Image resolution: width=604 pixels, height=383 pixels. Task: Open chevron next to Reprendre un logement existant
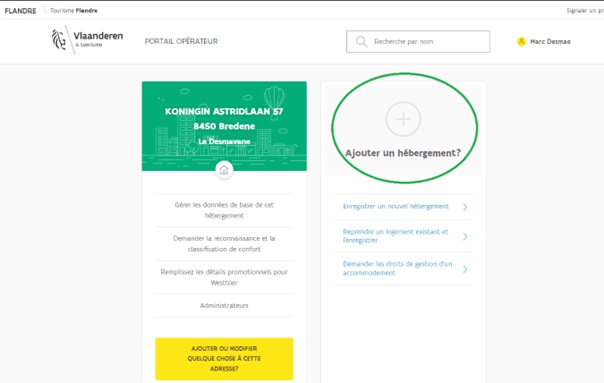pyautogui.click(x=465, y=236)
